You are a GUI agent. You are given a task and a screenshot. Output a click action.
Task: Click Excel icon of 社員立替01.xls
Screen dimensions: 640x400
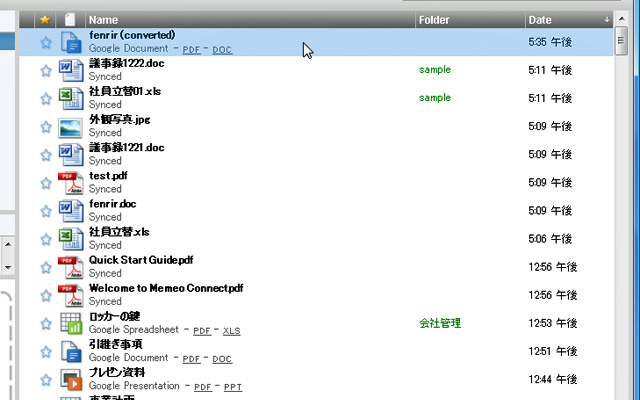71,98
